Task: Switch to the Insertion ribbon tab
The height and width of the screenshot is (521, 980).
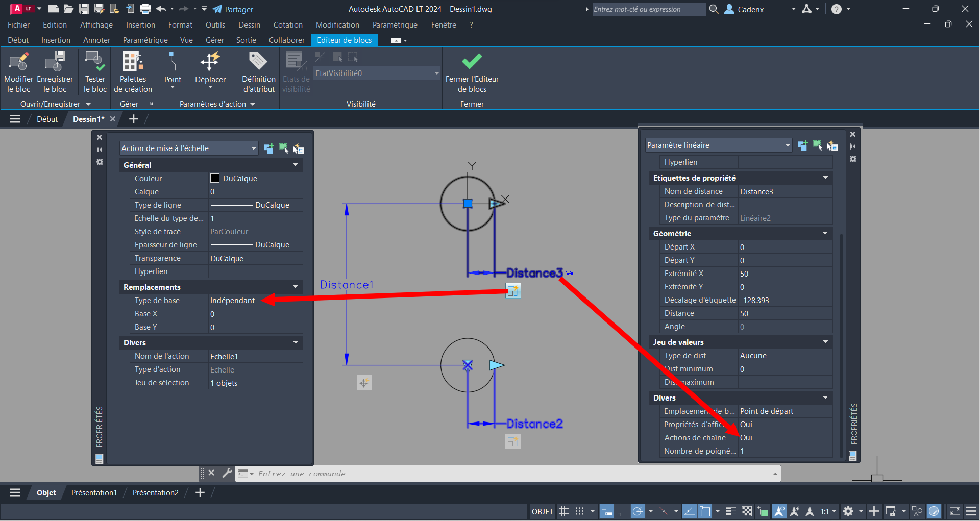Action: 56,40
